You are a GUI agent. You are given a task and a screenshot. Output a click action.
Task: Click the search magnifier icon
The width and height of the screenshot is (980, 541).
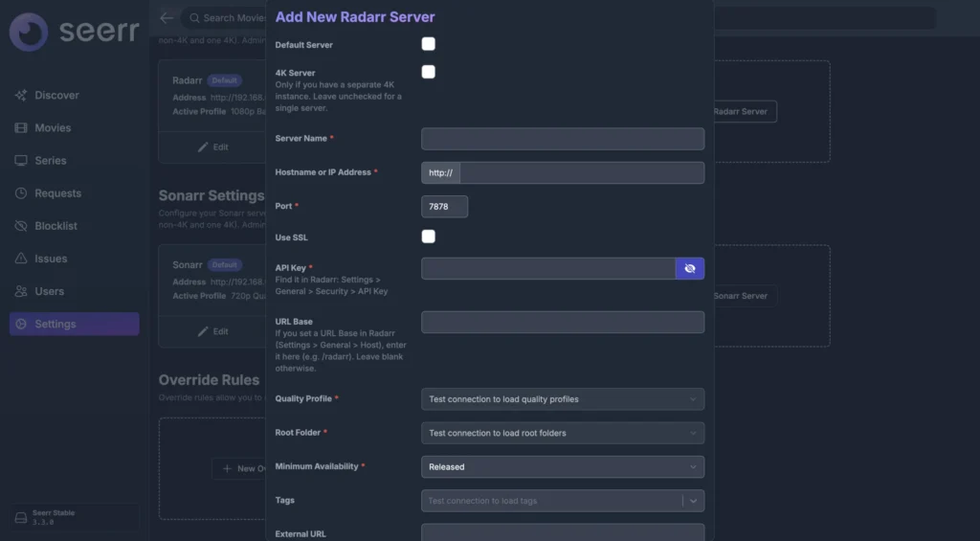tap(194, 18)
